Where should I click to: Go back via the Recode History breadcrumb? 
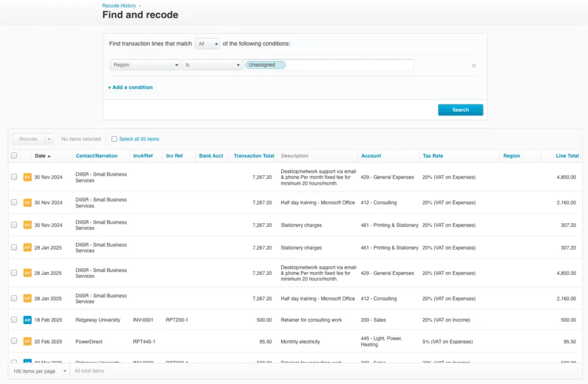pyautogui.click(x=118, y=5)
